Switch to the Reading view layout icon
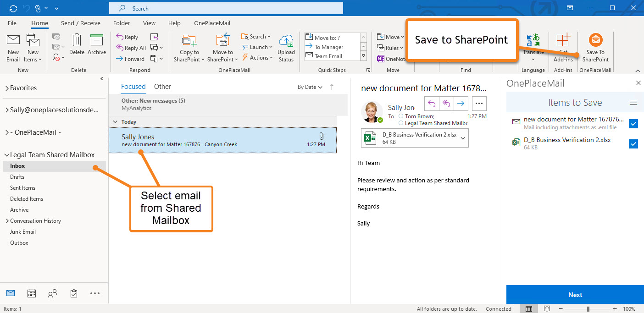The width and height of the screenshot is (644, 313). point(547,309)
